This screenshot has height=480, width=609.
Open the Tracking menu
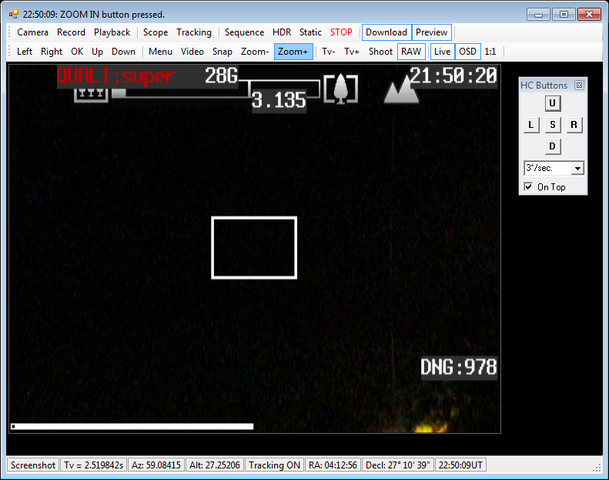[x=194, y=32]
